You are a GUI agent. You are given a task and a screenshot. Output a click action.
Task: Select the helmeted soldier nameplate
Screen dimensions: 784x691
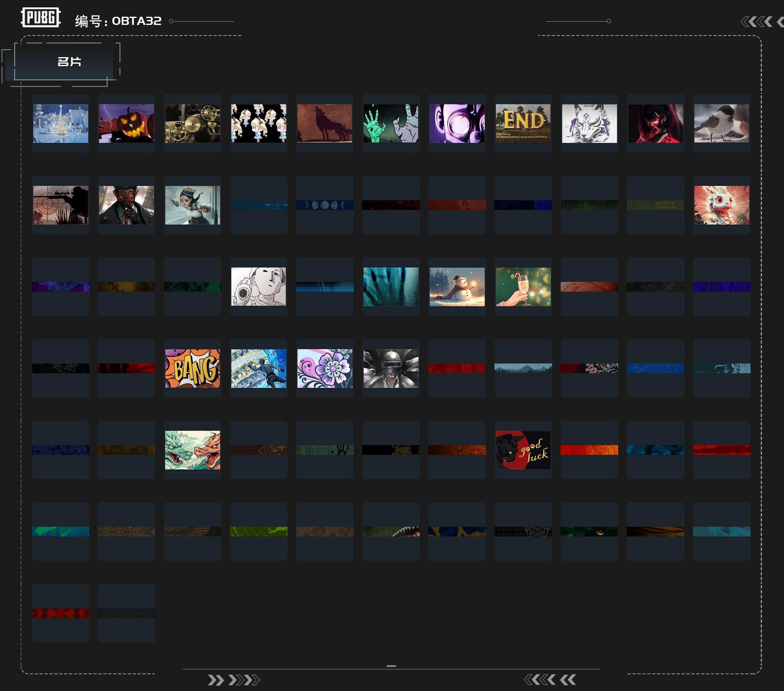click(x=391, y=368)
